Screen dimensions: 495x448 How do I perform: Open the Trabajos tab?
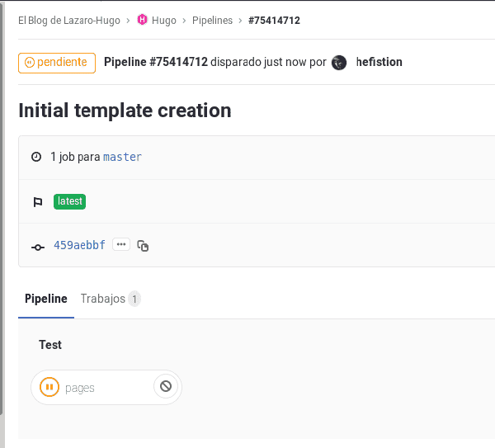tap(111, 299)
